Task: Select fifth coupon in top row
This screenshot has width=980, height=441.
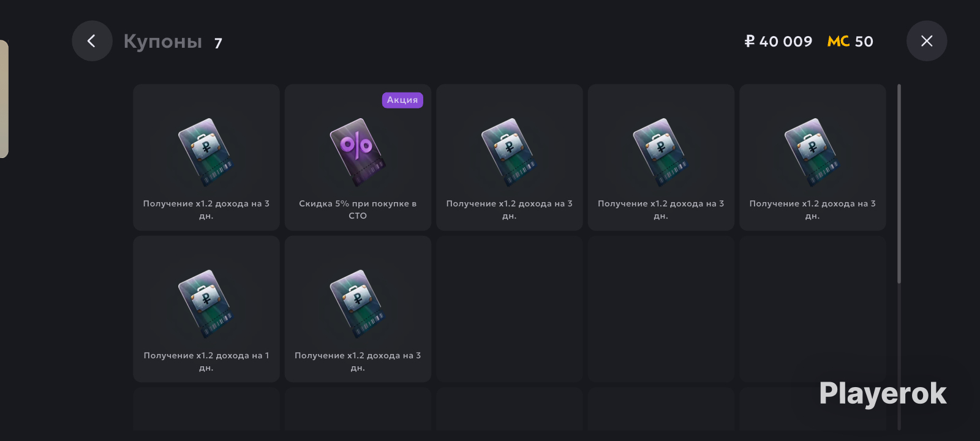Action: [813, 157]
